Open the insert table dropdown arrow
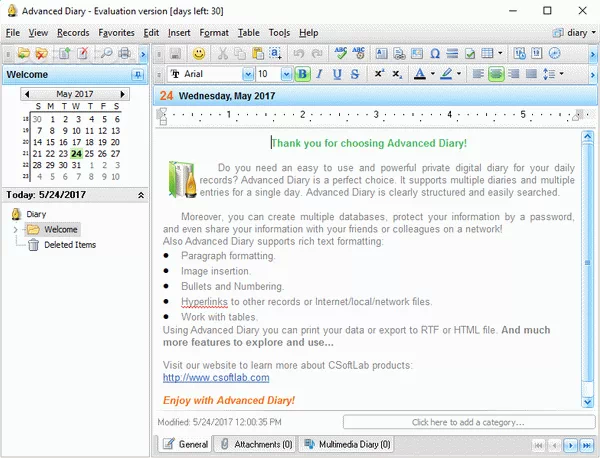600x458 pixels. coord(500,54)
